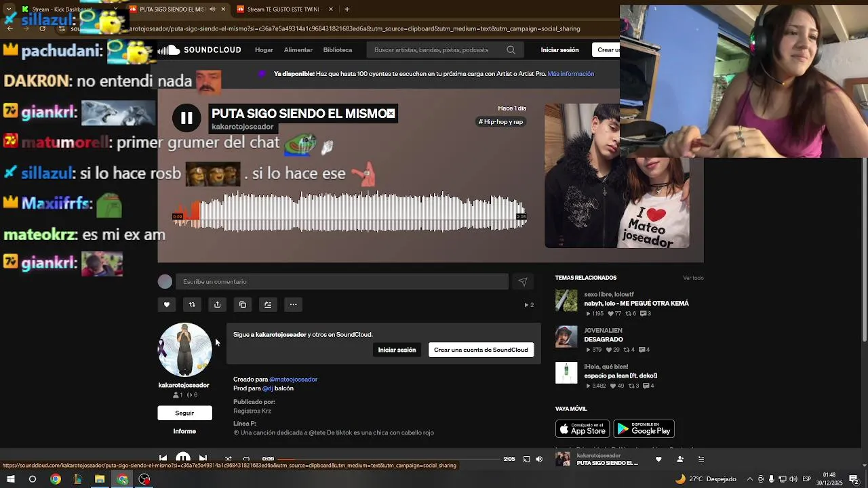
Task: Open related track DESAGRADO
Action: pyautogui.click(x=604, y=340)
